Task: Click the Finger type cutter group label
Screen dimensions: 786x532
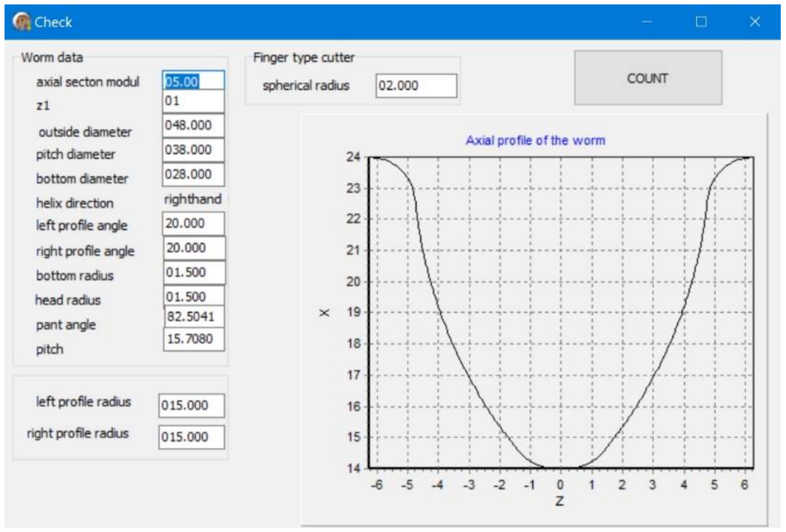Action: click(304, 58)
